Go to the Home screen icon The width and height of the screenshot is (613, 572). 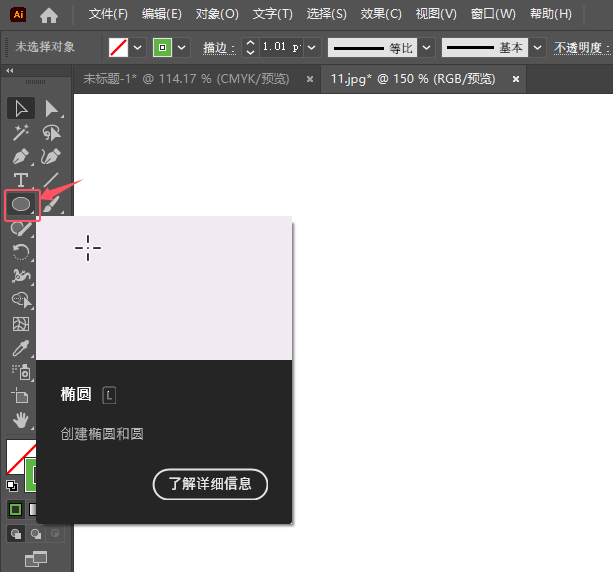tap(49, 15)
